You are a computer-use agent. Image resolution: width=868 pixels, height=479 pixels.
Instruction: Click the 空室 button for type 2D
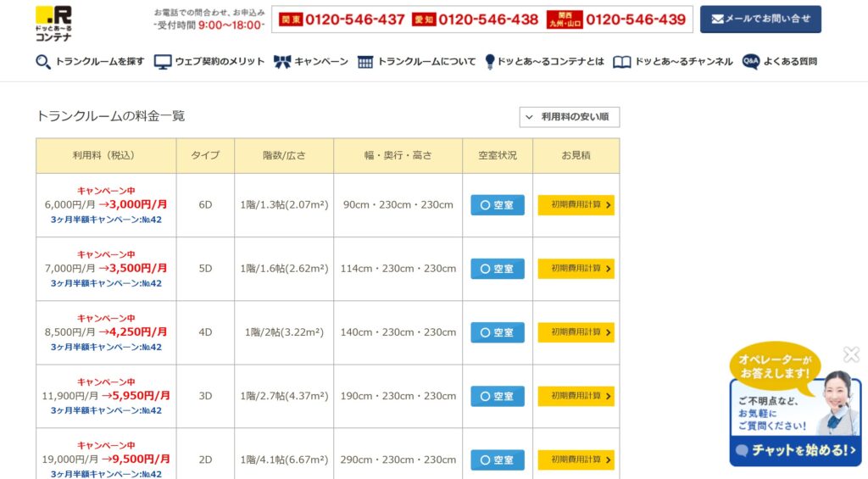pyautogui.click(x=498, y=460)
